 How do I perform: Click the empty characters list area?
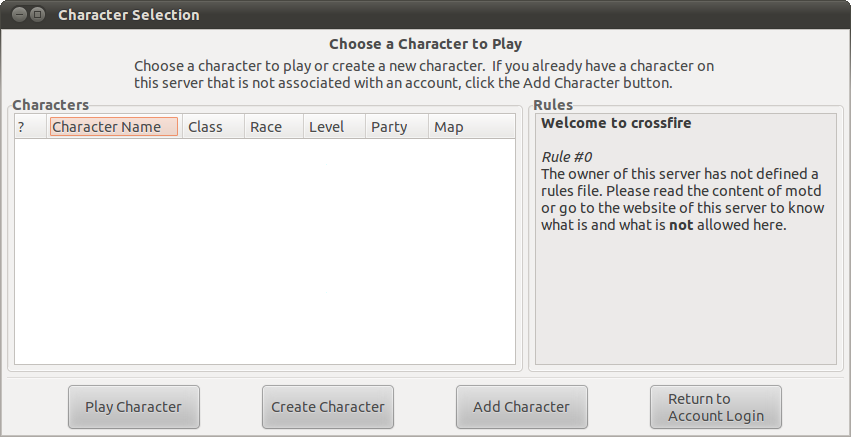[265, 251]
